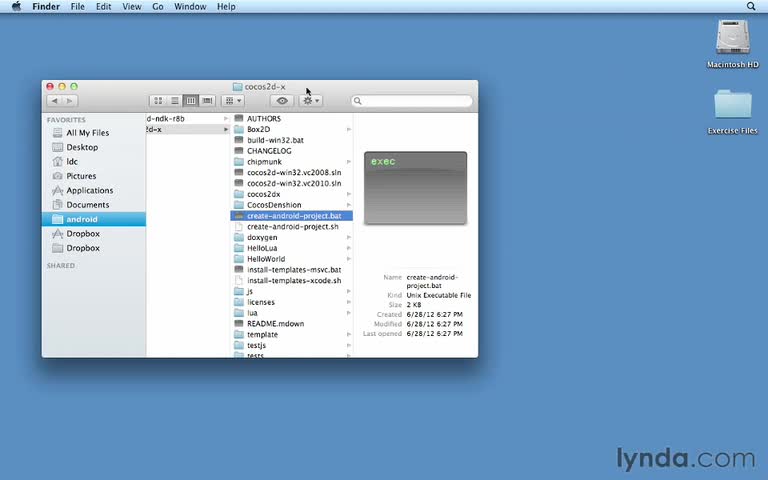Viewport: 768px width, 480px height.
Task: Select the 2d-x folder column item
Action: [188, 129]
